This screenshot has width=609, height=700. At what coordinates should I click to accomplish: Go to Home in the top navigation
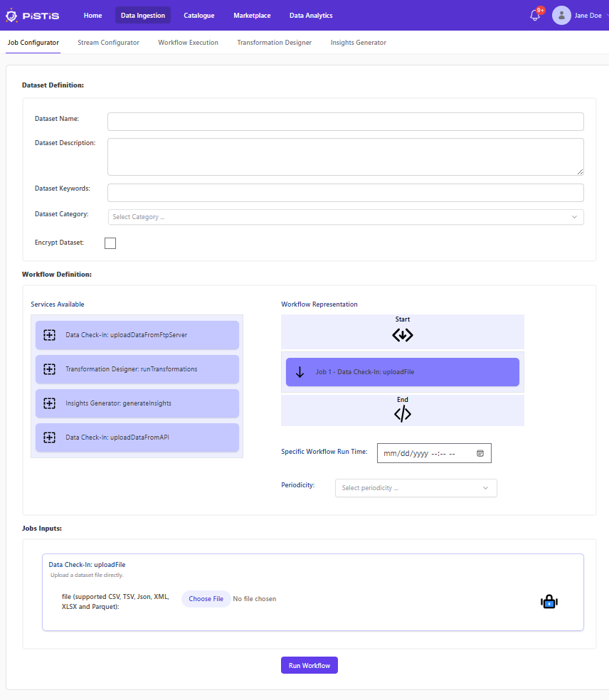click(93, 16)
